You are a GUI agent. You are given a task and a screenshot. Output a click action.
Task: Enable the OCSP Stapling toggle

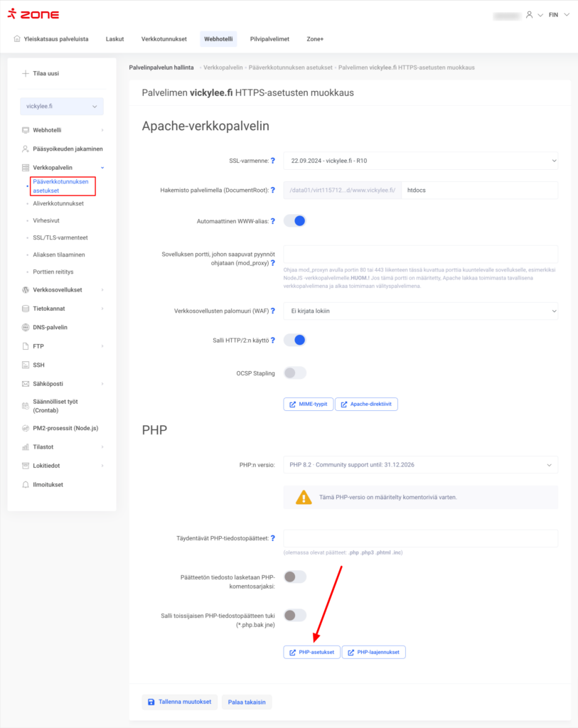tap(294, 373)
